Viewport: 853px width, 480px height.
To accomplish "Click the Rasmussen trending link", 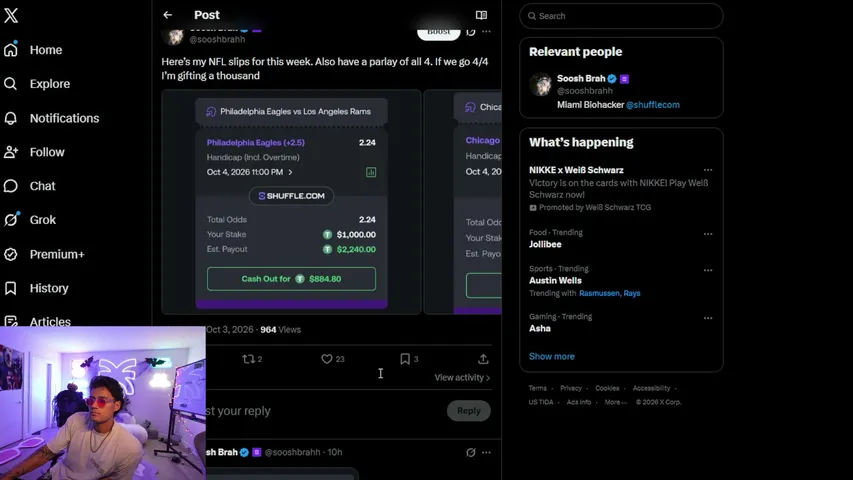I will click(599, 293).
